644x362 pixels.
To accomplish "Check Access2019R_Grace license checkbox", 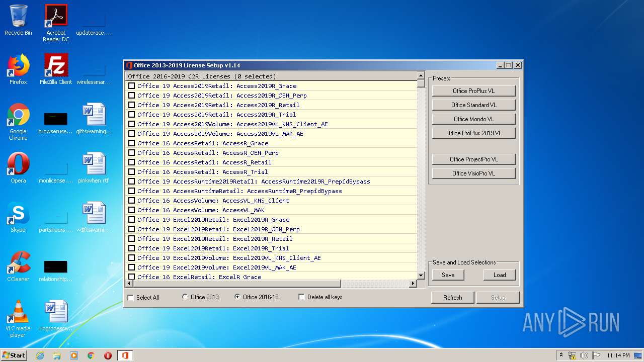I will tap(131, 86).
